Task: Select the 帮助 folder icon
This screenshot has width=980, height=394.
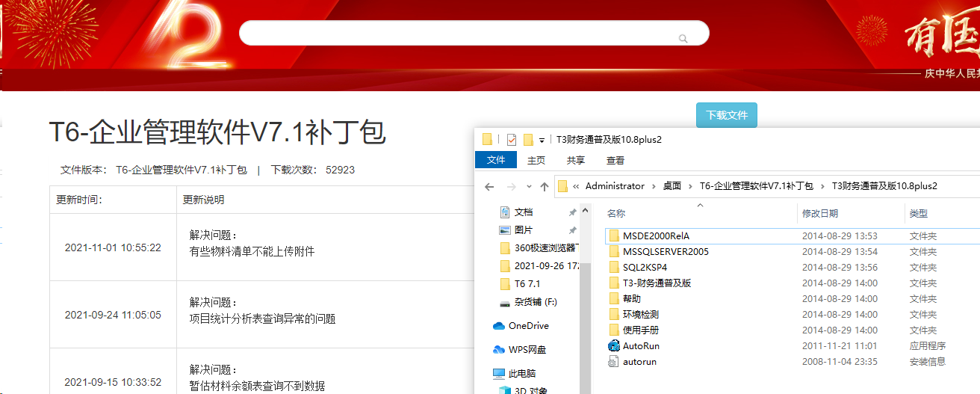Action: [614, 299]
